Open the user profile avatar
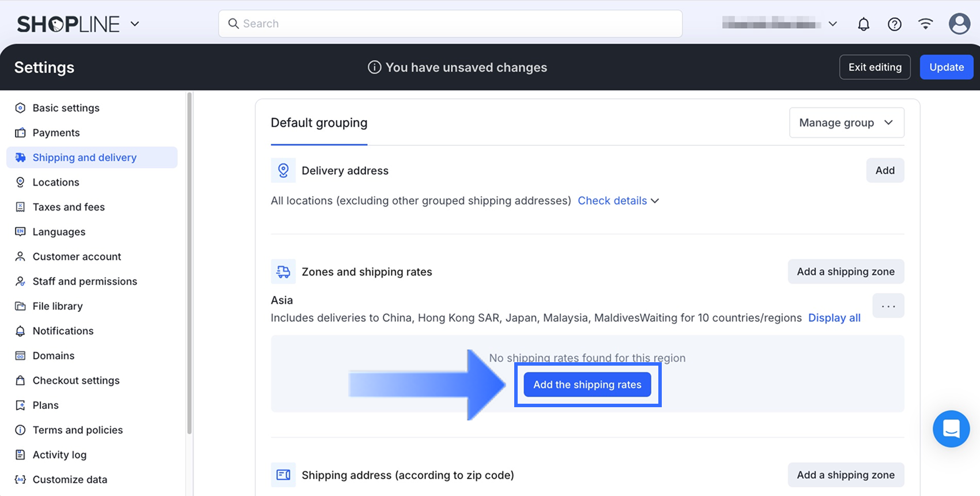The image size is (980, 496). (959, 24)
